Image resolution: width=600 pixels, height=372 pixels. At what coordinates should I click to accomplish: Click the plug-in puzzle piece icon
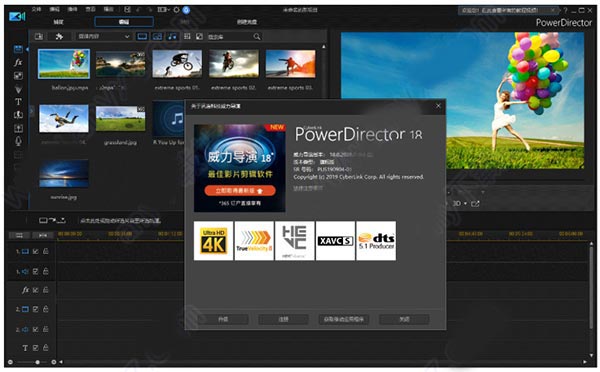[x=59, y=36]
